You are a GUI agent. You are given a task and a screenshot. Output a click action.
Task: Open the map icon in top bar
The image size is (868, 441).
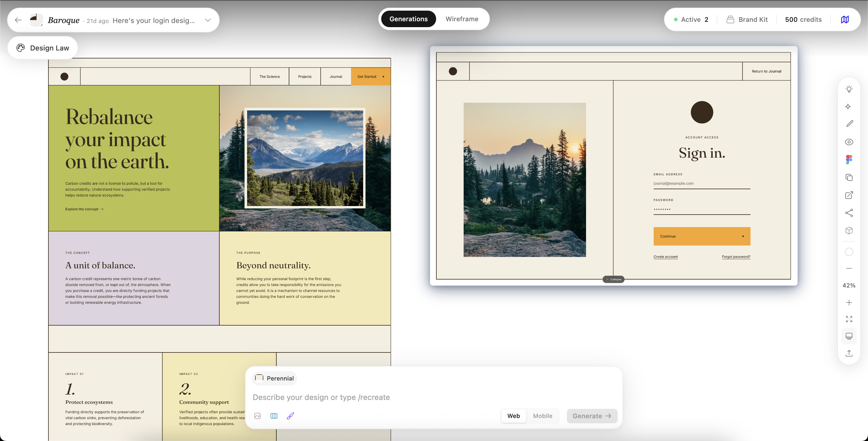pos(845,19)
